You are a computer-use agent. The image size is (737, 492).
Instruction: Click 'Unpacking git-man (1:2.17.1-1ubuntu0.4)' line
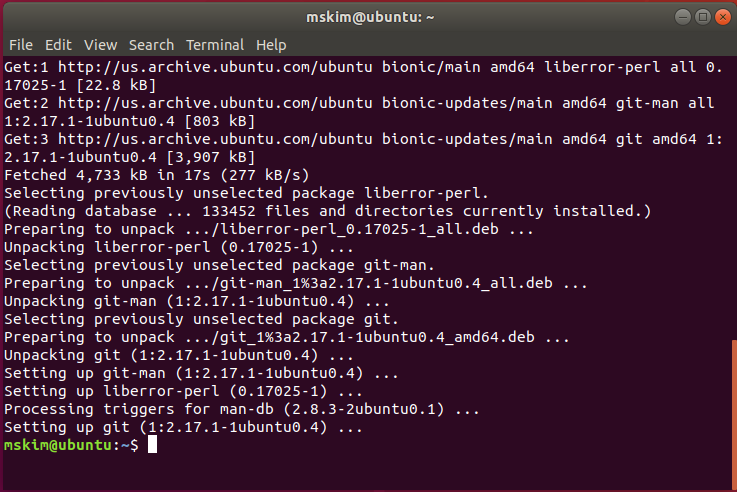(197, 301)
